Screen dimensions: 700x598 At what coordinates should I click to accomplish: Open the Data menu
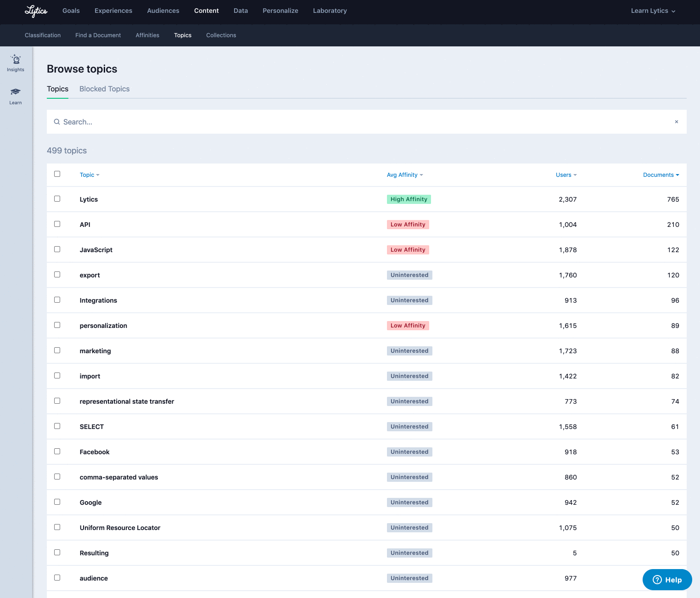pos(241,11)
